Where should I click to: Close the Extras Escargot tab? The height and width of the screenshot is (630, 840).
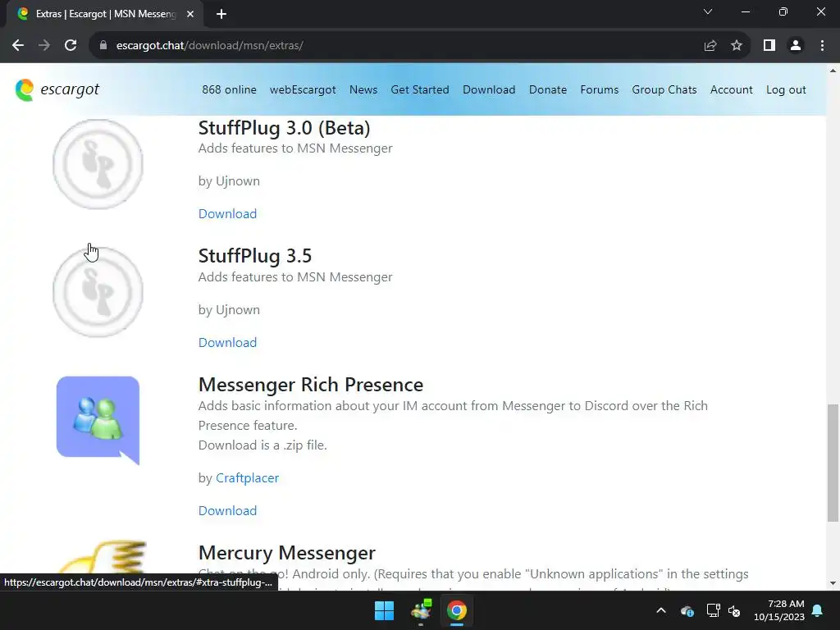point(190,14)
